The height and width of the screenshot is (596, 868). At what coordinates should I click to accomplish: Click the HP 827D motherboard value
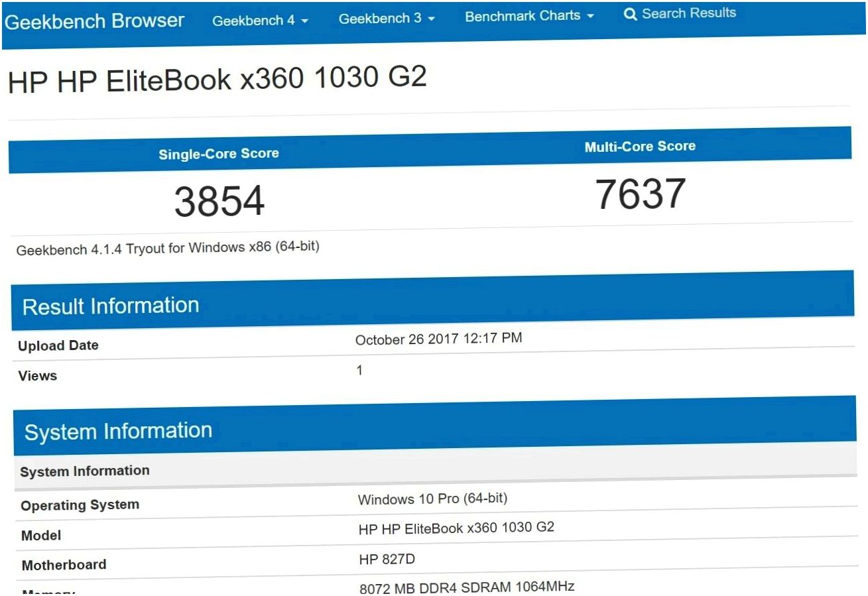point(387,560)
